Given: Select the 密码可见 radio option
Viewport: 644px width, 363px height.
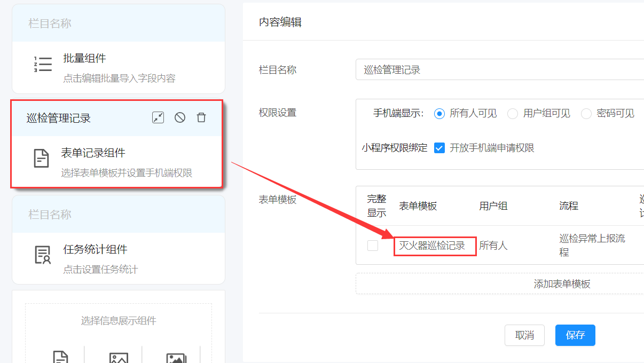Looking at the screenshot, I should click(586, 113).
